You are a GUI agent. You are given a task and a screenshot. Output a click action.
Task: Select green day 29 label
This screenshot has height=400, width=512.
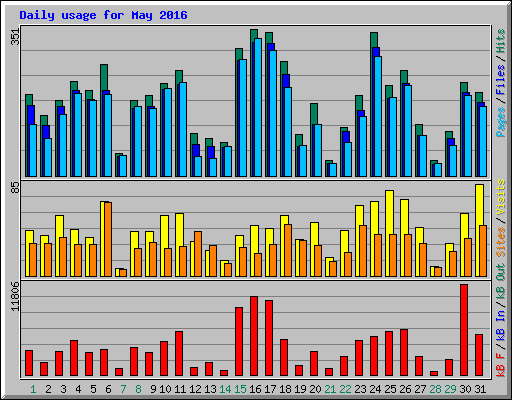(x=450, y=389)
